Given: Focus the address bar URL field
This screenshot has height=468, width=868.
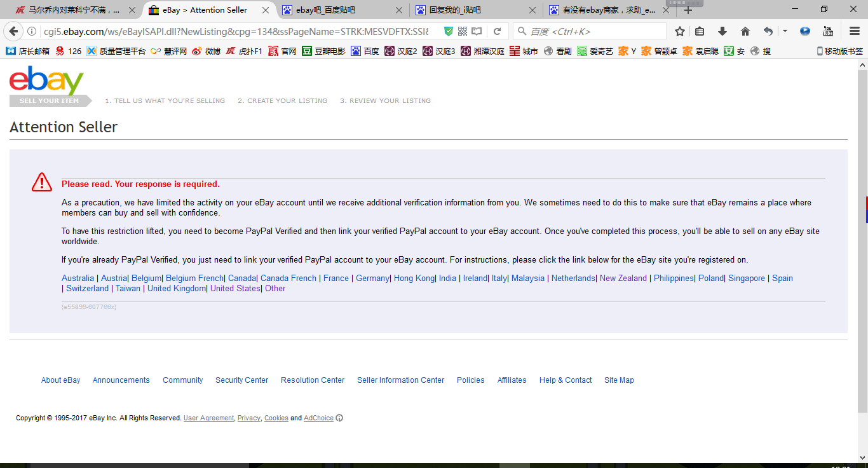Looking at the screenshot, I should [235, 31].
